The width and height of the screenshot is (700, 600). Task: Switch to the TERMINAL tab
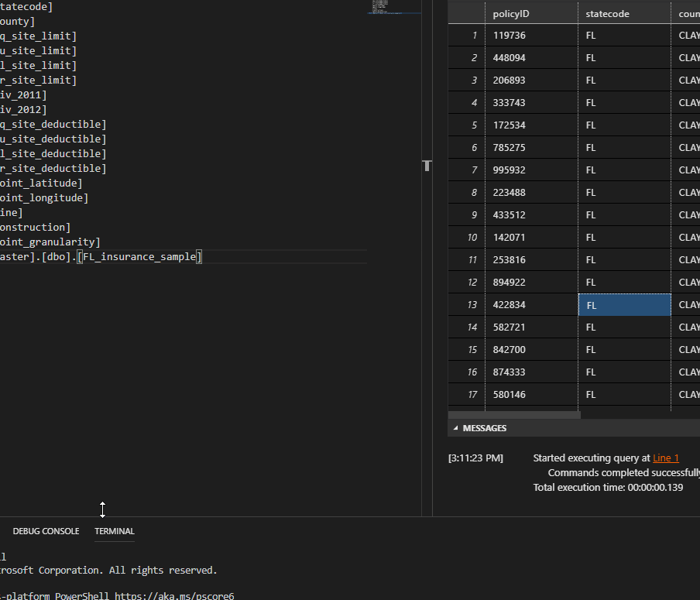click(x=115, y=531)
